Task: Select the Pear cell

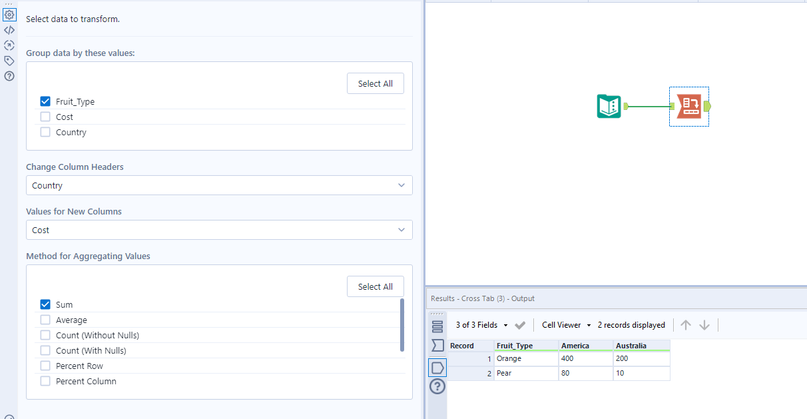Action: click(527, 373)
